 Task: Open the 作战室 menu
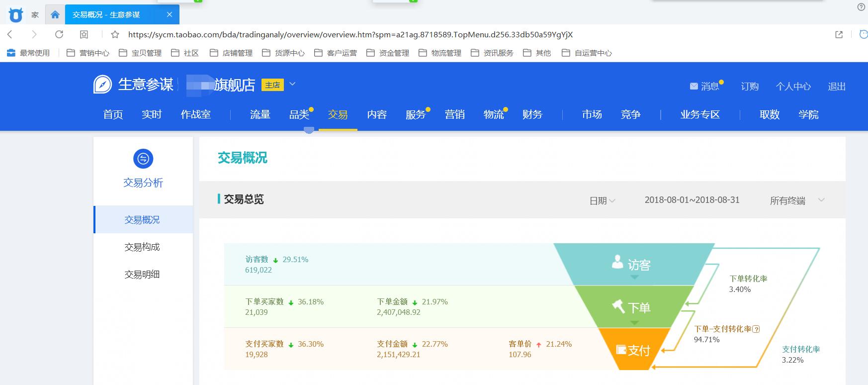click(x=196, y=114)
